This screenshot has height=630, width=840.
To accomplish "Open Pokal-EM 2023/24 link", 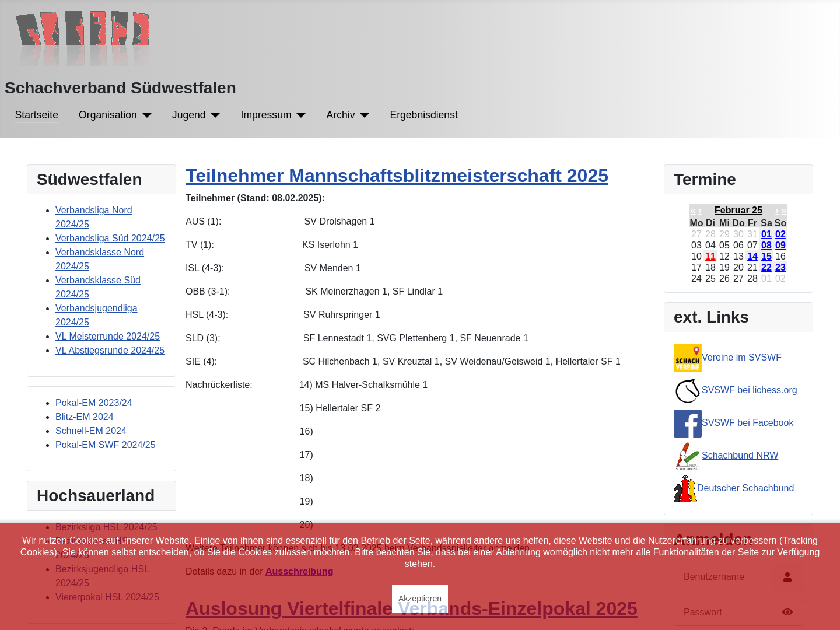I will [94, 402].
